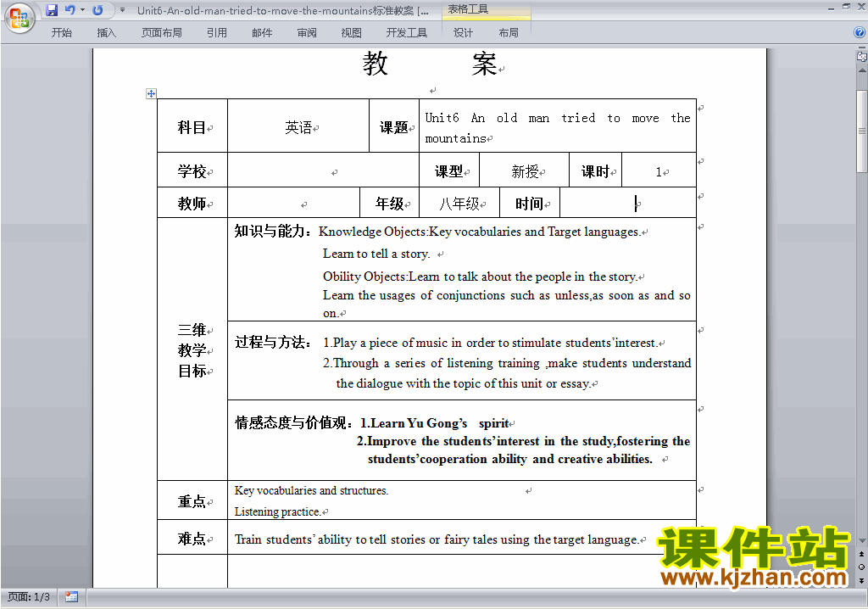Switch to the 页面布局 tab
868x609 pixels.
point(162,33)
